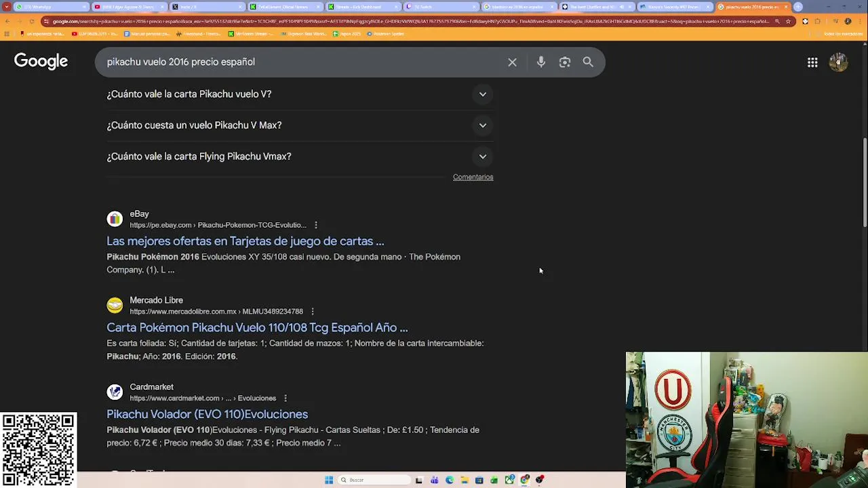This screenshot has height=488, width=868.
Task: Open Google Lens image search
Action: [564, 62]
